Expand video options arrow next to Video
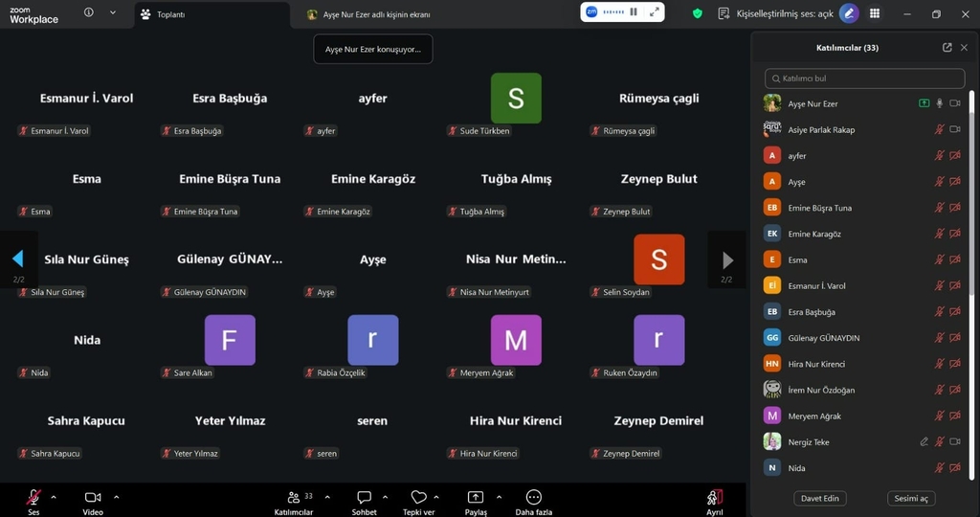Screen dimensions: 980x517 pyautogui.click(x=117, y=497)
